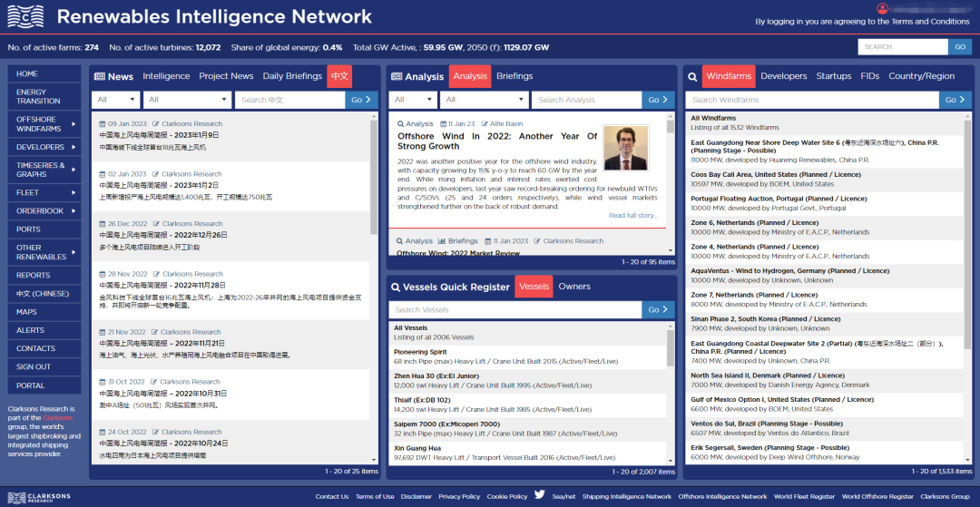Click Go button in Analysis search
Viewport: 980px width, 507px height.
point(658,100)
